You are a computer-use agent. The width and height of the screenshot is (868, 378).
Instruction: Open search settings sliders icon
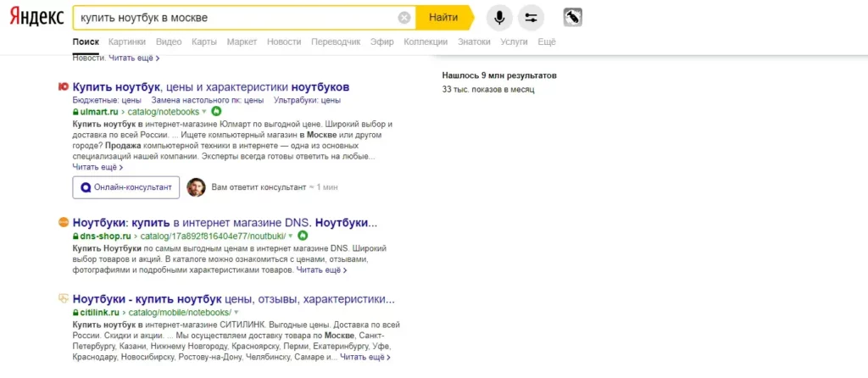[x=531, y=17]
